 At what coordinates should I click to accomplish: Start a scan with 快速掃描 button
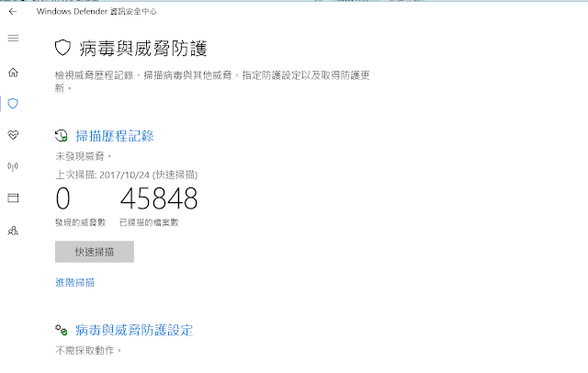coord(95,252)
